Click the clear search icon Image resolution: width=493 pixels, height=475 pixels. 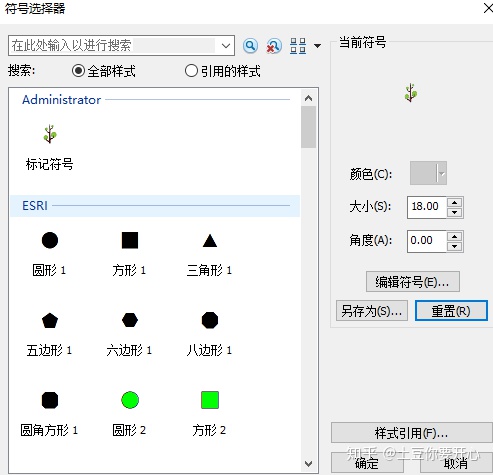tap(273, 46)
